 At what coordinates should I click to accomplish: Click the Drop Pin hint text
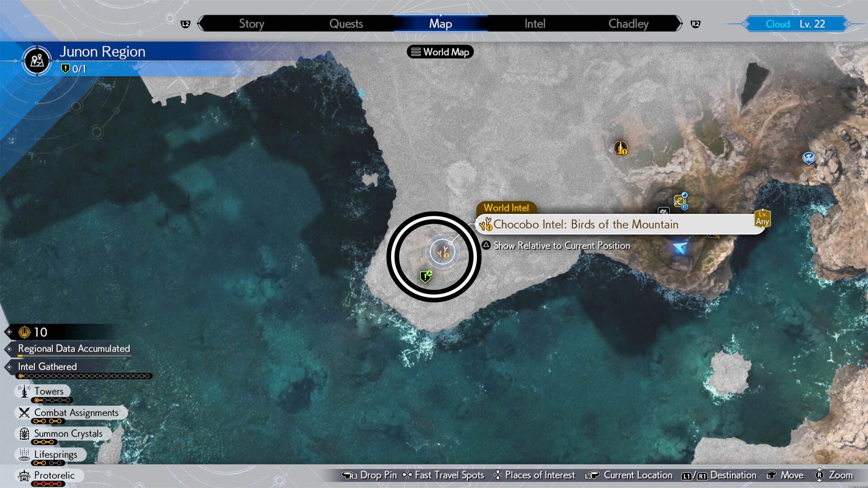coord(379,475)
